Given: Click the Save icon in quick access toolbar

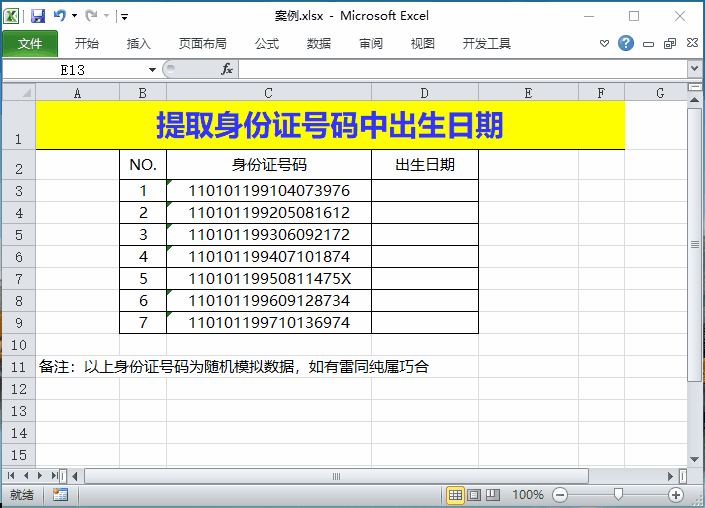Looking at the screenshot, I should pyautogui.click(x=38, y=16).
